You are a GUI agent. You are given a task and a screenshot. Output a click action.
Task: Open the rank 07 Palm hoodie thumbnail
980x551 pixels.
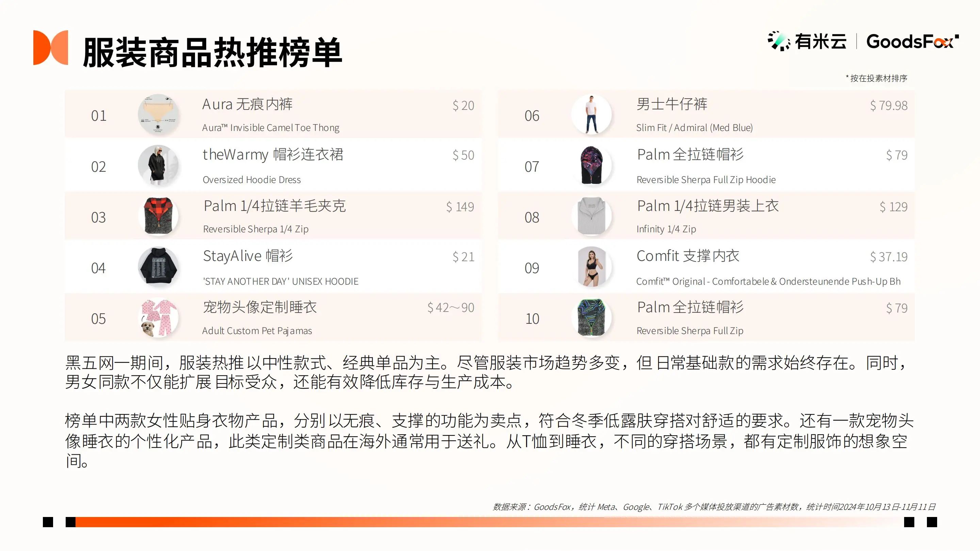pyautogui.click(x=592, y=165)
